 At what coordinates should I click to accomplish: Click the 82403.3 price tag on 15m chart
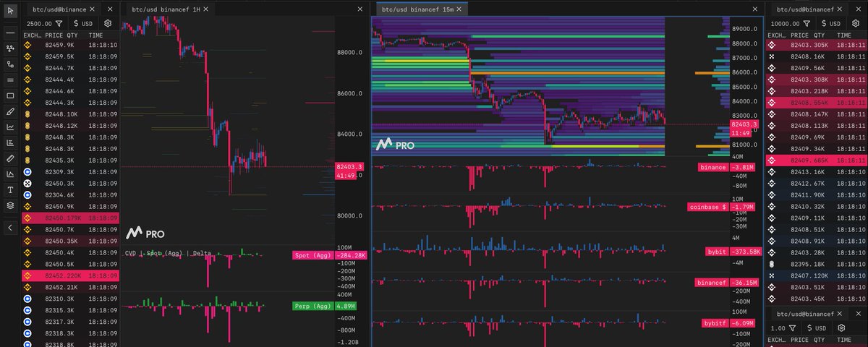(x=744, y=124)
